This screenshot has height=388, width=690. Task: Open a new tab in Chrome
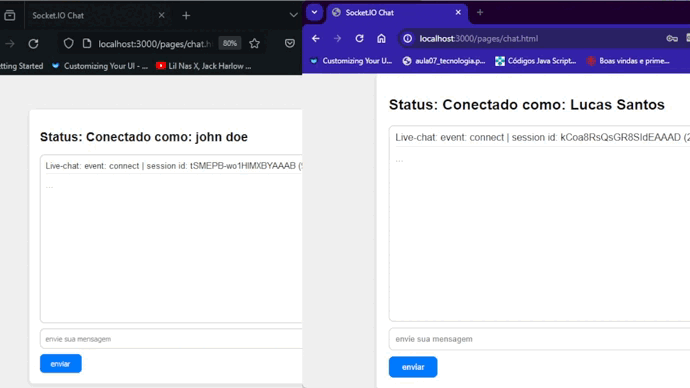coord(480,13)
